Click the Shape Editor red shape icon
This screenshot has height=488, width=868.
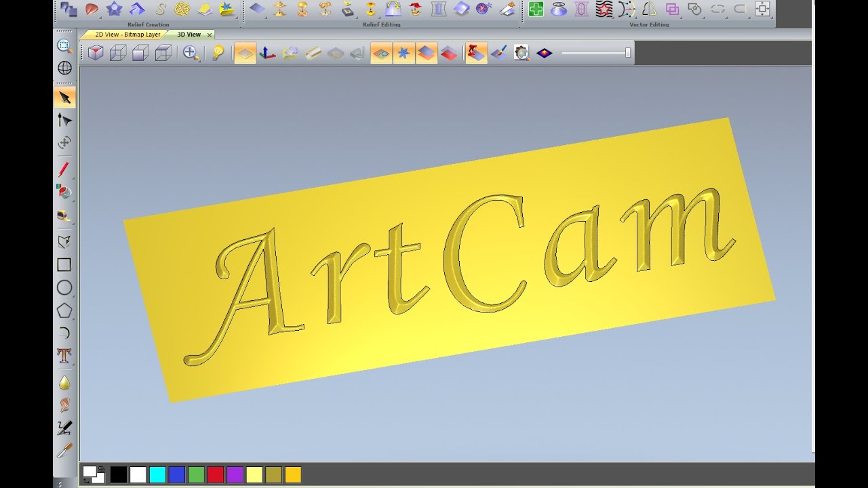pyautogui.click(x=92, y=9)
